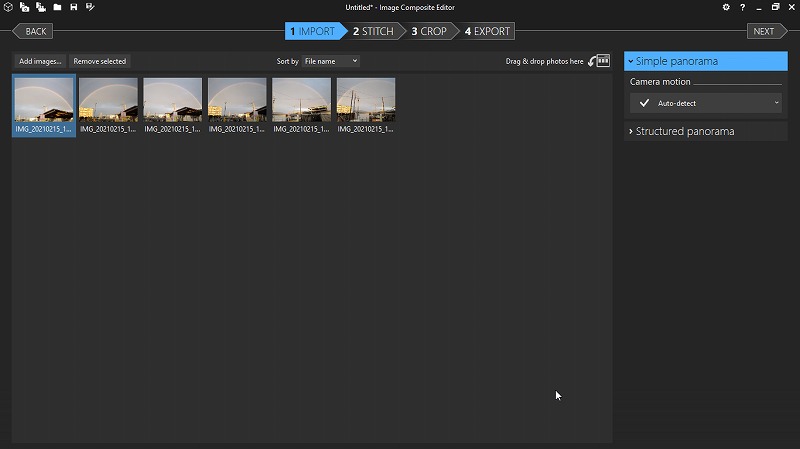The height and width of the screenshot is (449, 800).
Task: Click New Panorama From Video icon
Action: click(40, 7)
